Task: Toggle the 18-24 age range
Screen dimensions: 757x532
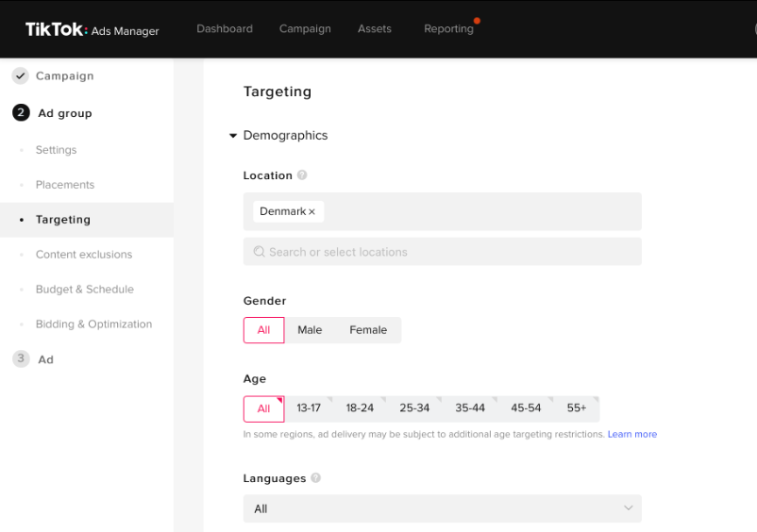Action: [360, 408]
